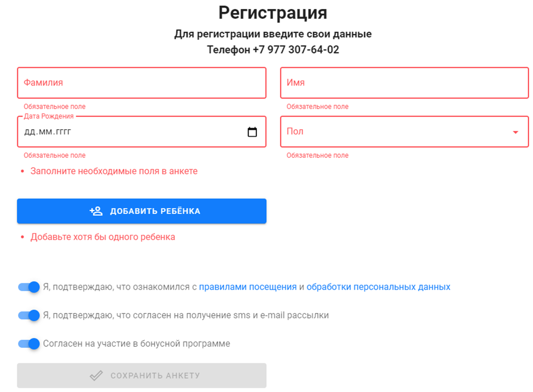The width and height of the screenshot is (533, 392).
Task: Click the add-person icon on blue button
Action: tap(96, 211)
